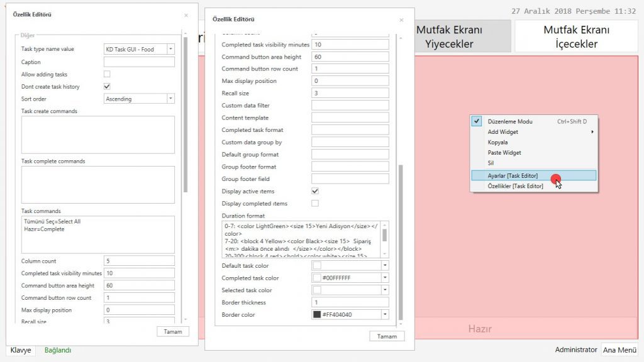Open the Add Widget submenu arrow
Viewport: 644px width, 362px height.
(x=592, y=132)
